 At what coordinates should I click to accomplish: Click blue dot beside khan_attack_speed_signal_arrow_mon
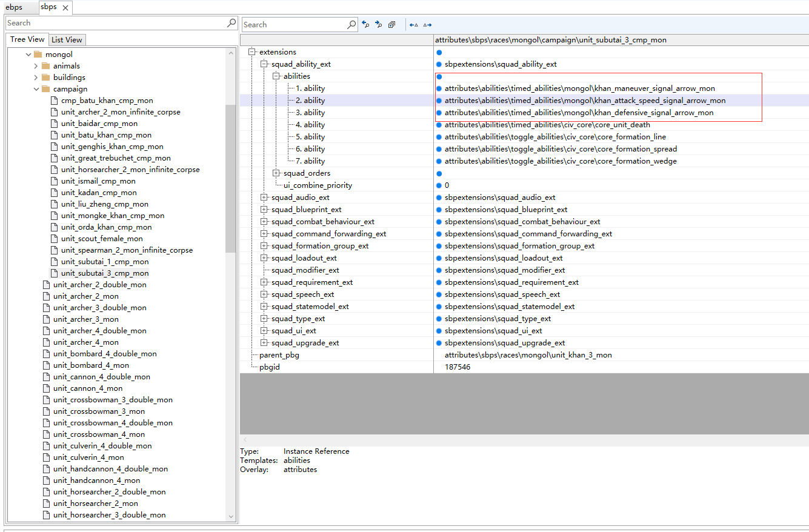(439, 101)
